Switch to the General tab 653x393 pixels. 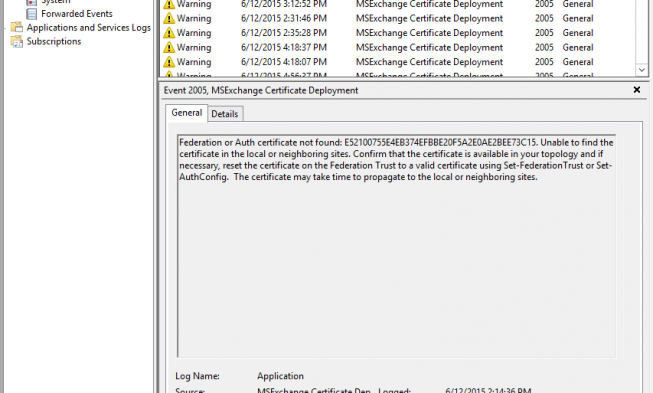tap(187, 113)
